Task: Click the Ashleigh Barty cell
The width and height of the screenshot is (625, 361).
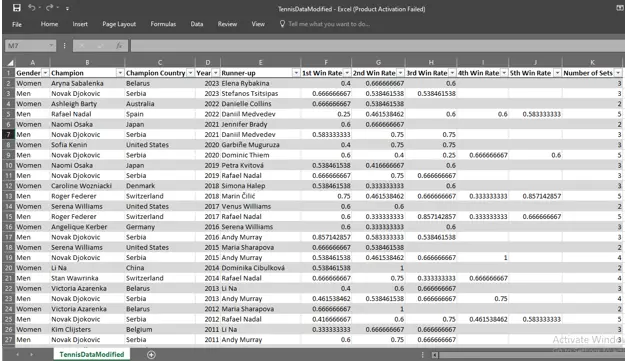Action: coord(87,104)
